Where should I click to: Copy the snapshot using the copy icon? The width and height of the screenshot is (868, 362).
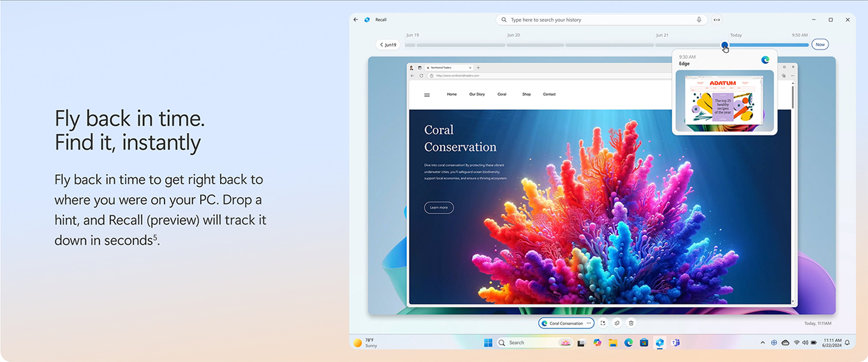click(x=617, y=323)
